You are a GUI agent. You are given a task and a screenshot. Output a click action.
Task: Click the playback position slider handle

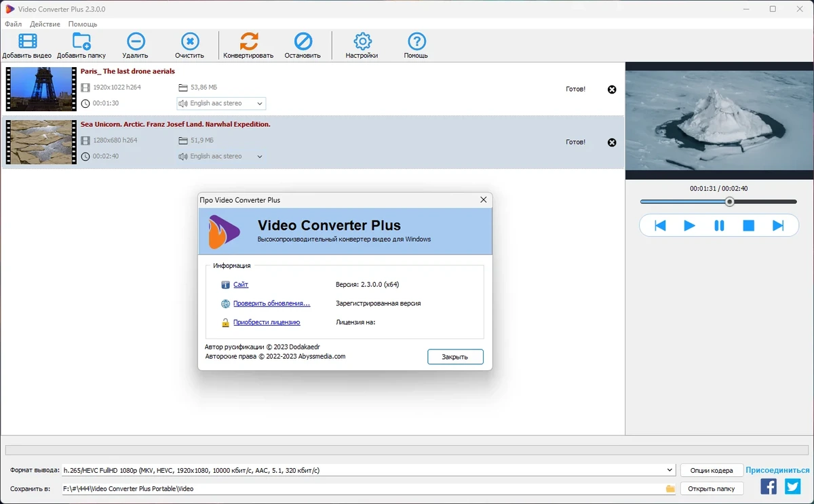pyautogui.click(x=729, y=201)
